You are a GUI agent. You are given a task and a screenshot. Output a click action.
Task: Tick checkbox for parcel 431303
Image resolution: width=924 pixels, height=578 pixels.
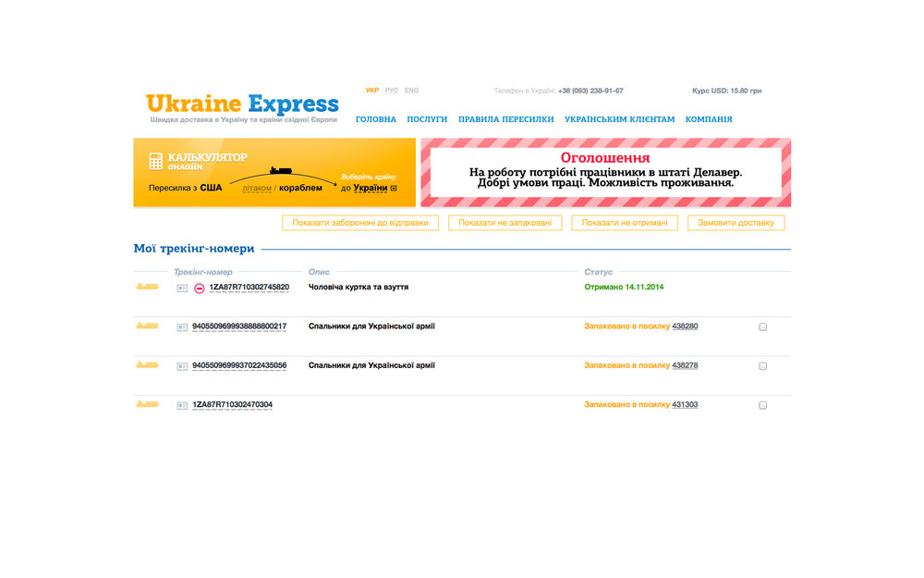[762, 405]
